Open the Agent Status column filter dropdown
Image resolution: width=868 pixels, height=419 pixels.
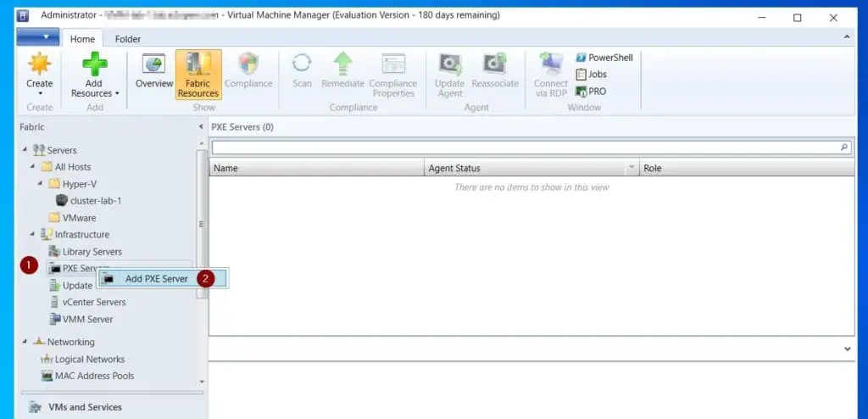[632, 167]
